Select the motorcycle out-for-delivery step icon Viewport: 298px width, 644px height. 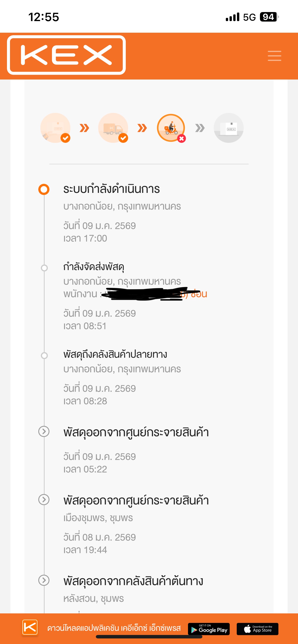coord(171,128)
